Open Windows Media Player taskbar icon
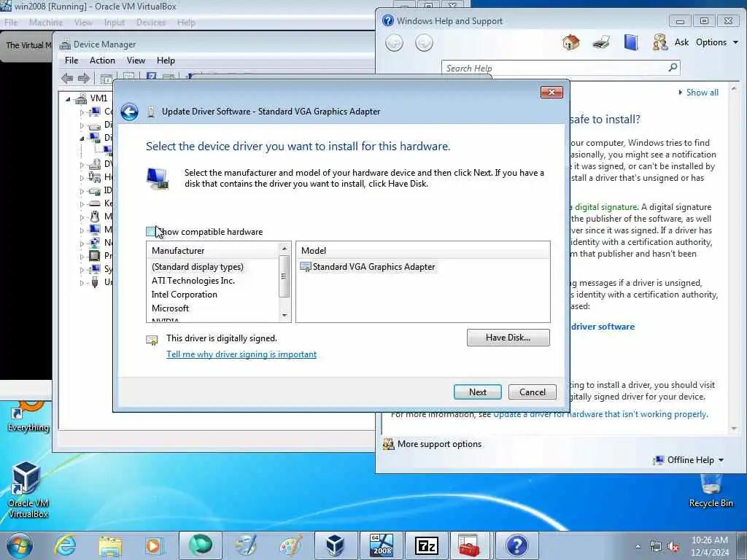Image resolution: width=747 pixels, height=560 pixels. [x=154, y=545]
